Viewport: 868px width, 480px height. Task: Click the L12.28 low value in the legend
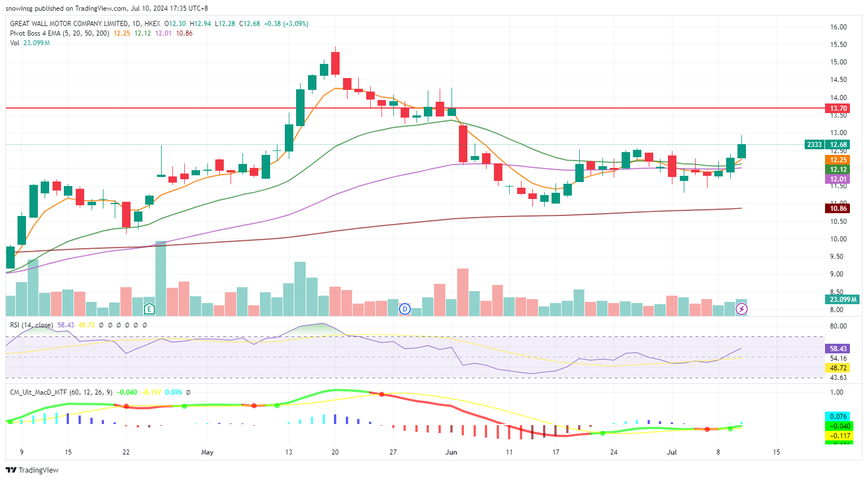(225, 24)
